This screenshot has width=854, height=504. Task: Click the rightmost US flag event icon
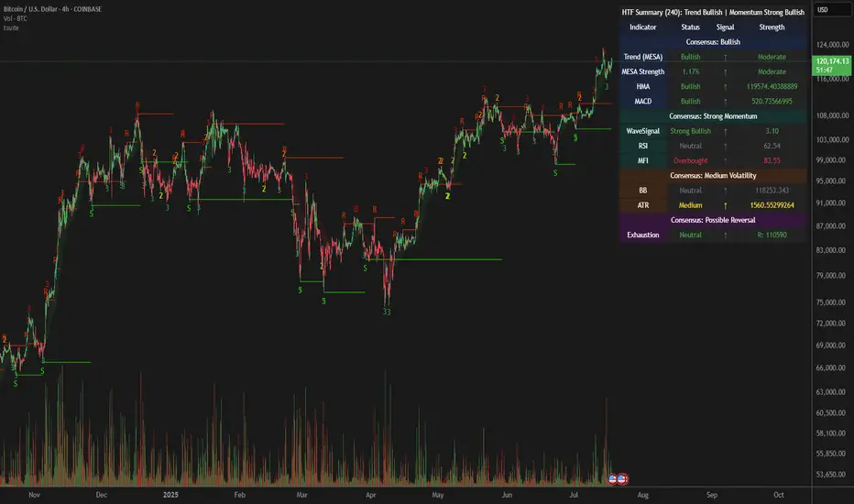(x=622, y=479)
